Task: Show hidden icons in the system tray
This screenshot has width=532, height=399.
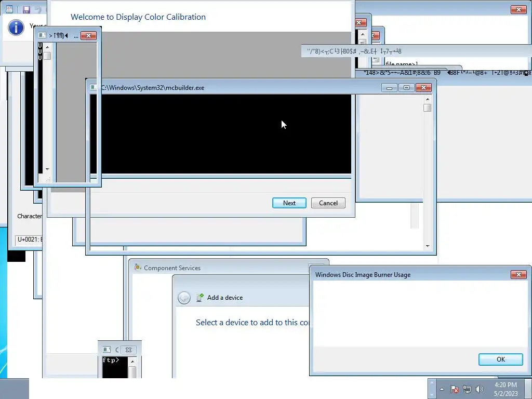Action: [x=442, y=389]
